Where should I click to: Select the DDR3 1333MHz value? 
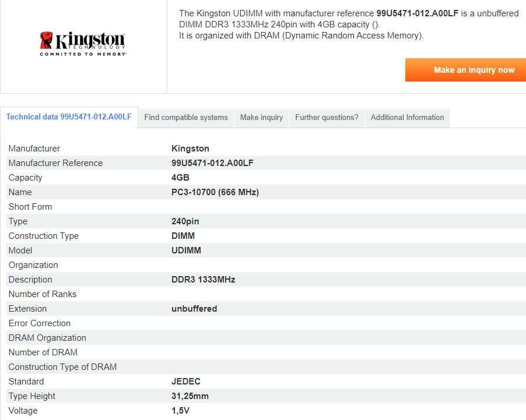(204, 280)
